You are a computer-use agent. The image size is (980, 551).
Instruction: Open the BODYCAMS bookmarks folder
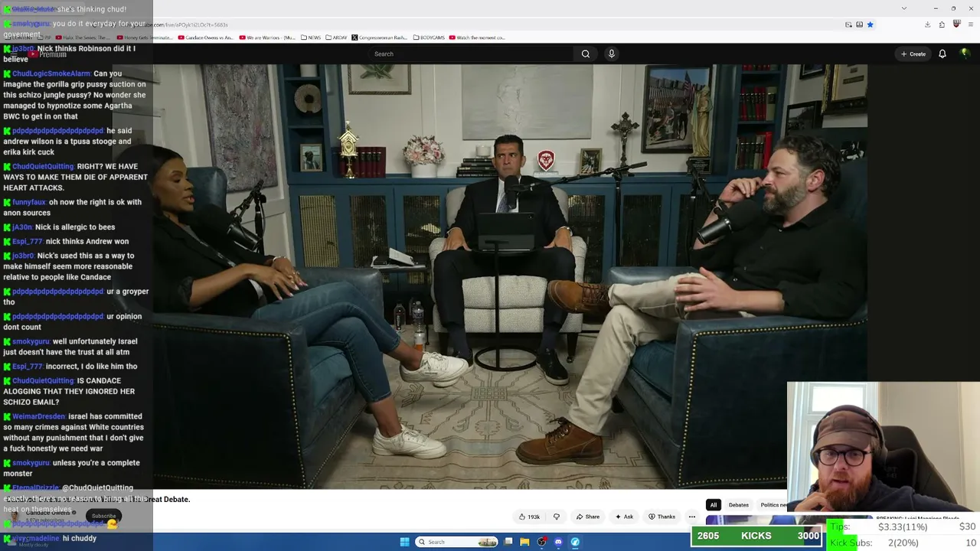tap(429, 37)
